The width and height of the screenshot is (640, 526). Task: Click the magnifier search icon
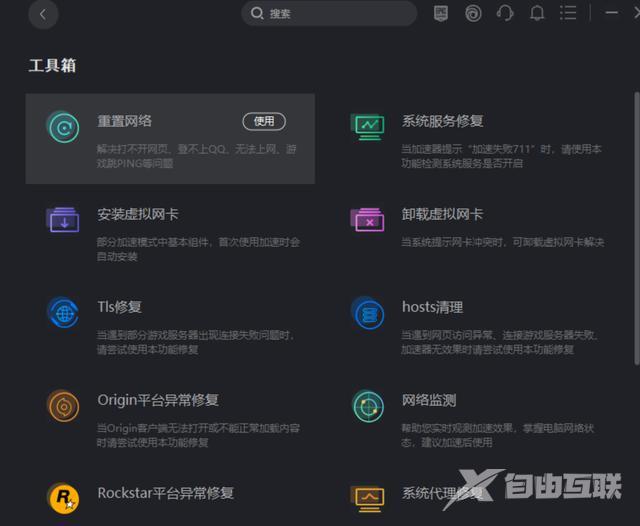coord(257,13)
